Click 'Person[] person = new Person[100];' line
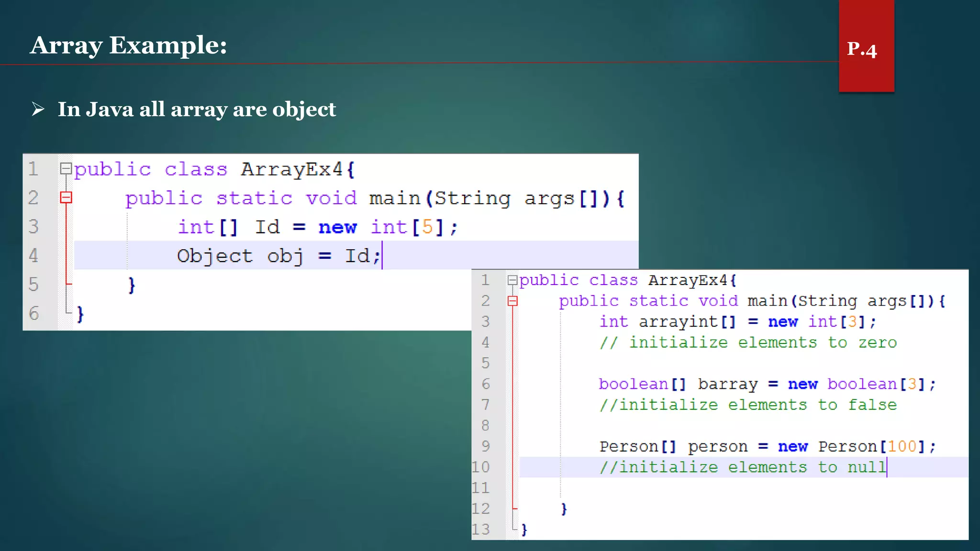Image resolution: width=980 pixels, height=551 pixels. click(x=767, y=447)
